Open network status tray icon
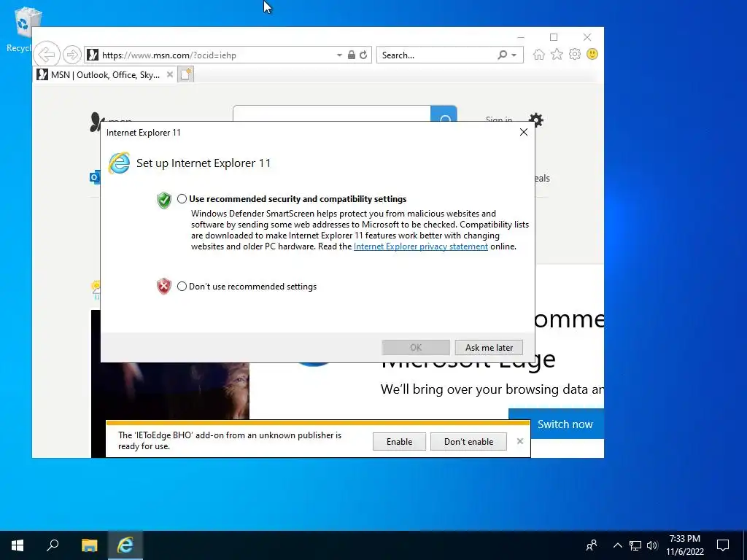 click(635, 545)
